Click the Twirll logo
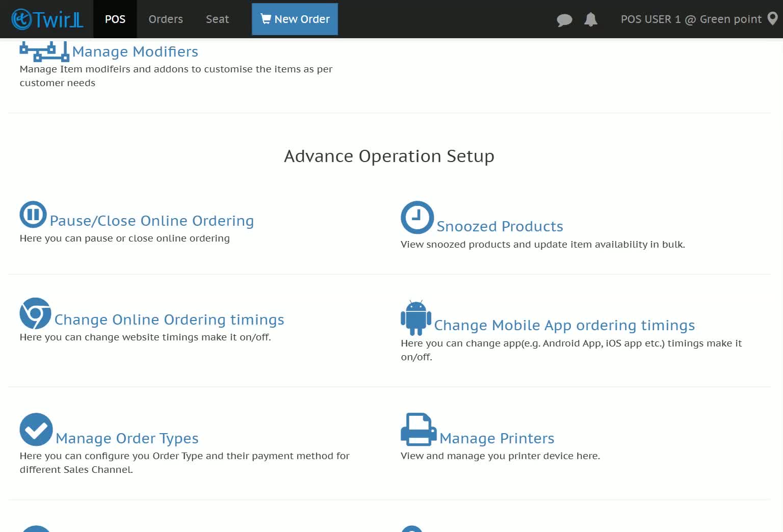Image resolution: width=783 pixels, height=532 pixels. (x=47, y=19)
